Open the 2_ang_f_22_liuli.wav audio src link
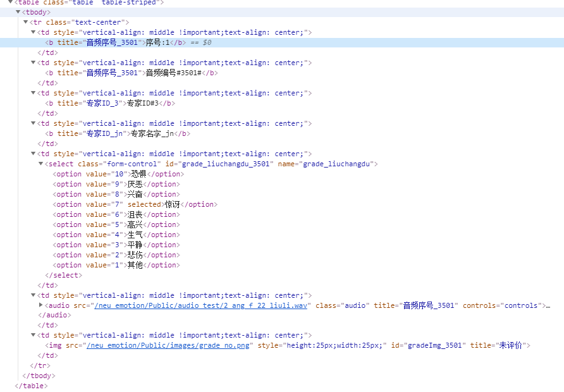The height and width of the screenshot is (392, 564). pos(200,305)
